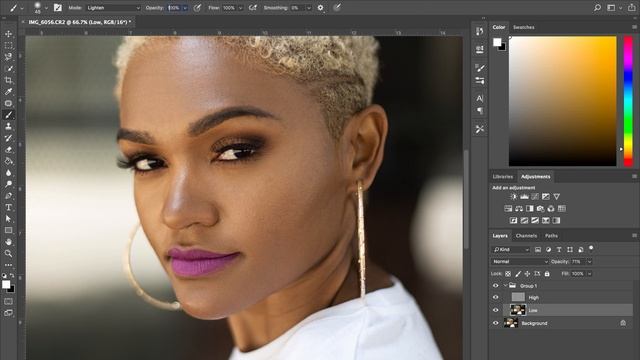This screenshot has height=360, width=640.
Task: Select the Rectangular Marquee tool
Action: tap(8, 45)
